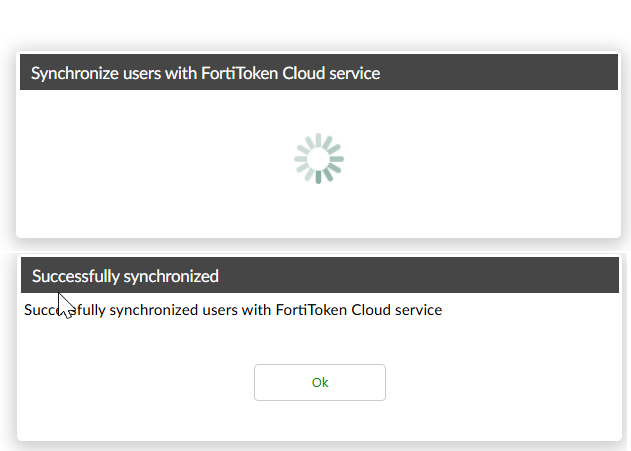Click the word "service" ending the success message
The width and height of the screenshot is (631, 451).
tap(418, 310)
